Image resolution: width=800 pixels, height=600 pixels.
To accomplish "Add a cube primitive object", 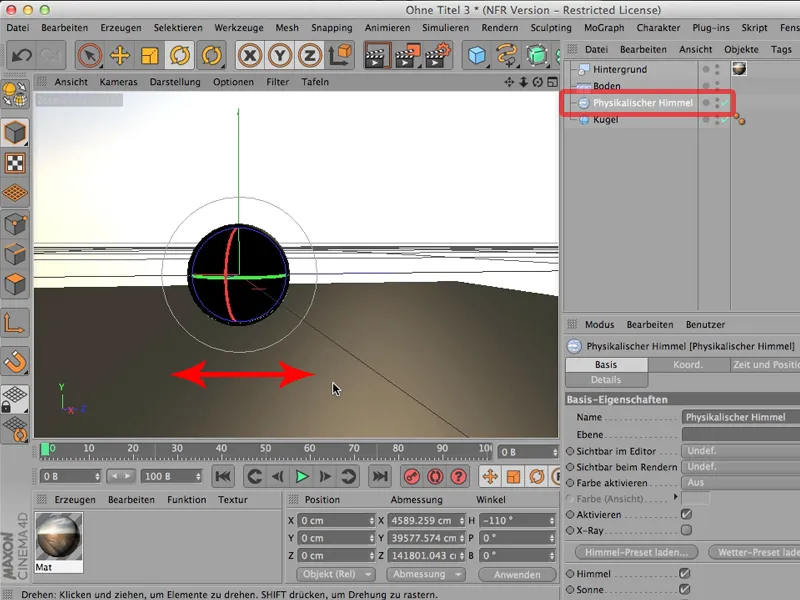I will click(x=476, y=55).
